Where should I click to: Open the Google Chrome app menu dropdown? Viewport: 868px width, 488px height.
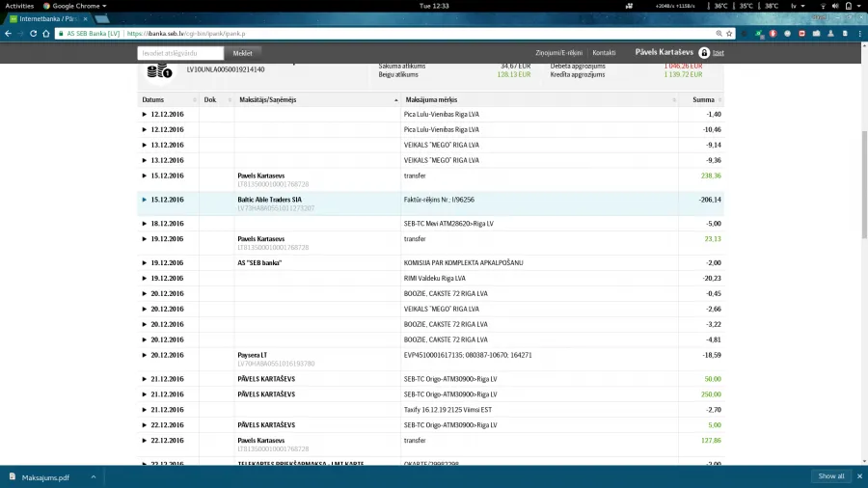pos(75,6)
